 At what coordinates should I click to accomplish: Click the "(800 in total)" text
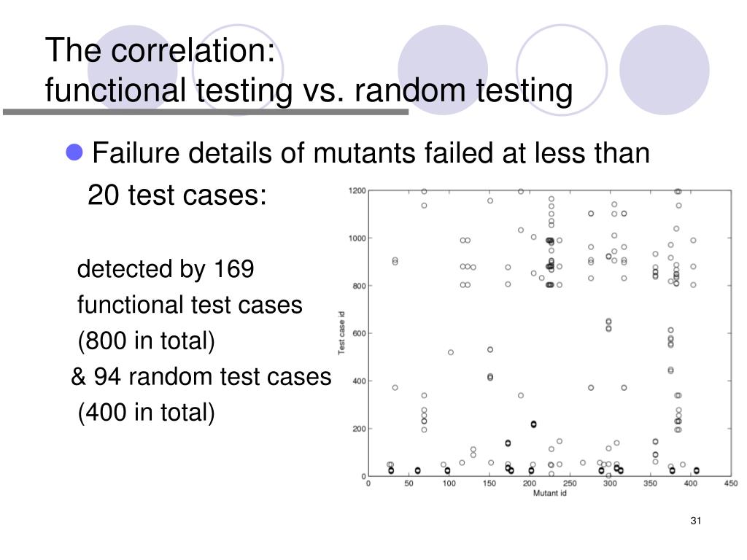coord(147,341)
